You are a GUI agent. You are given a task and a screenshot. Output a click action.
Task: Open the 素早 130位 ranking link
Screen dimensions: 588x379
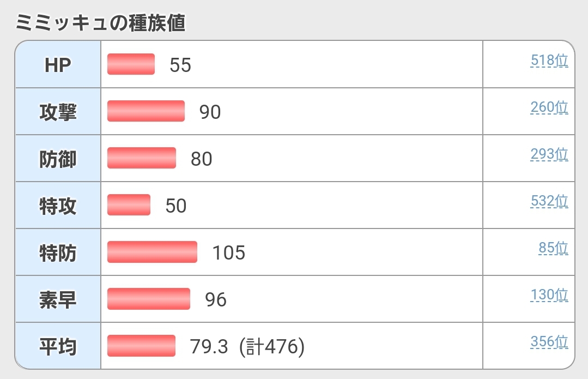549,296
